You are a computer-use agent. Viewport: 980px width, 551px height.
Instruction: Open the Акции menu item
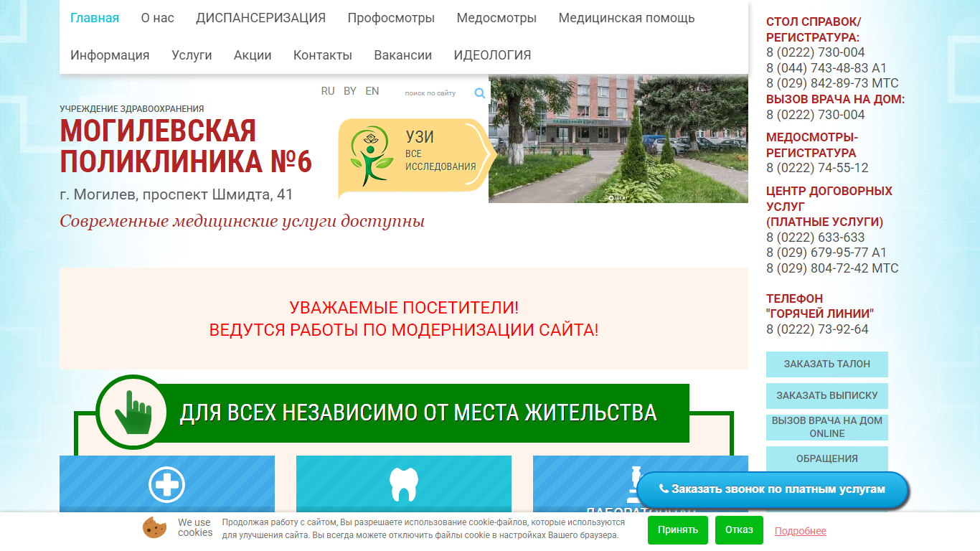click(x=253, y=55)
